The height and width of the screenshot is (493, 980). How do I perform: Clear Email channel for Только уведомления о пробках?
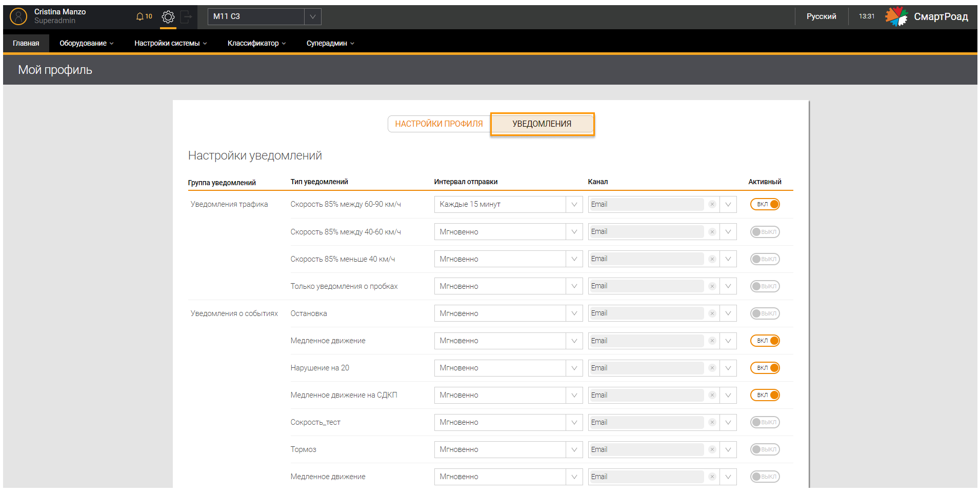(x=712, y=286)
